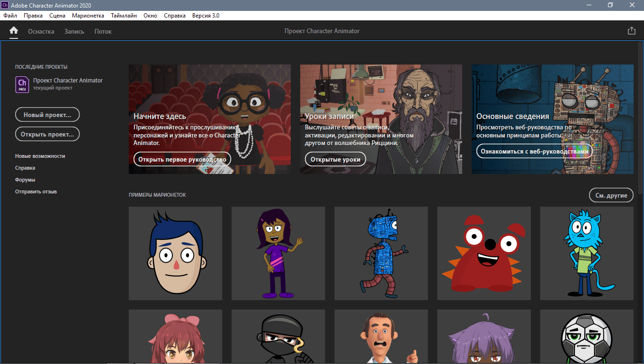Open the Начните здесь tutorial card
The image size is (644, 364).
[x=210, y=119]
